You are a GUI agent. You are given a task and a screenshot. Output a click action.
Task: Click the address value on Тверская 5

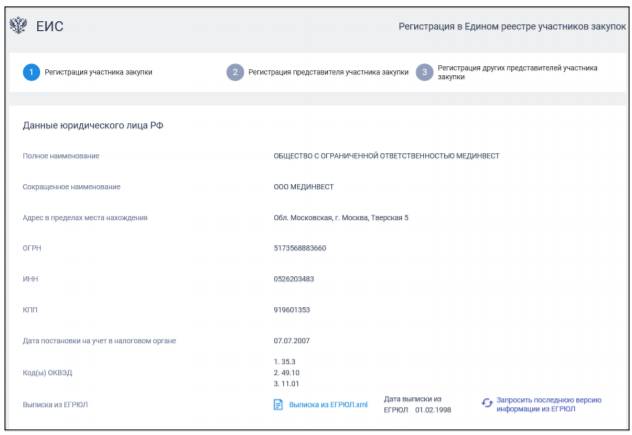tap(341, 218)
